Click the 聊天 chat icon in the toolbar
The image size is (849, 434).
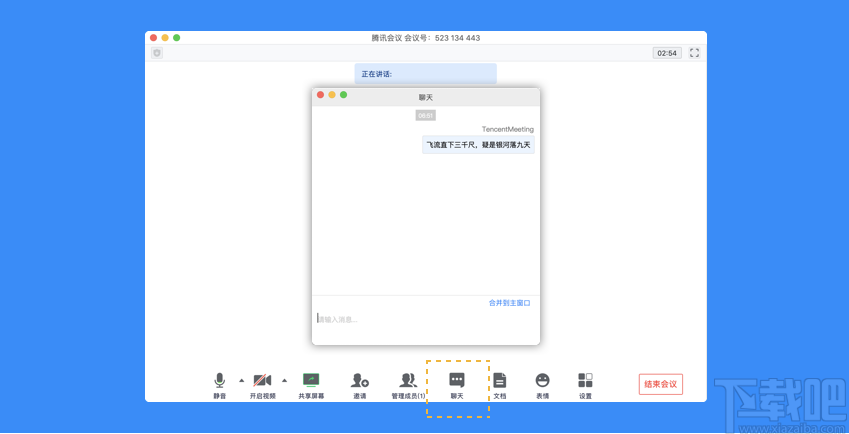(457, 380)
